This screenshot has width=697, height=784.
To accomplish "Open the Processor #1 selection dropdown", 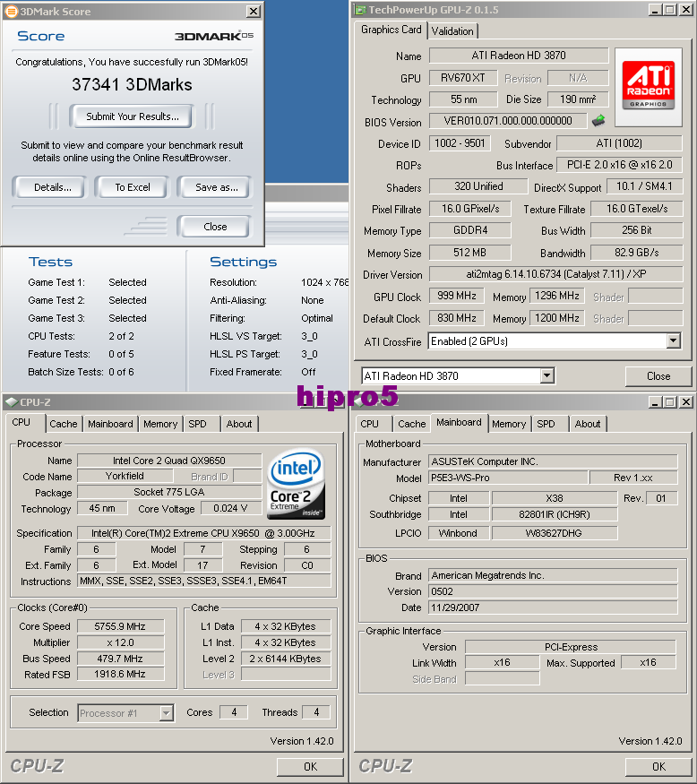I will 166,712.
